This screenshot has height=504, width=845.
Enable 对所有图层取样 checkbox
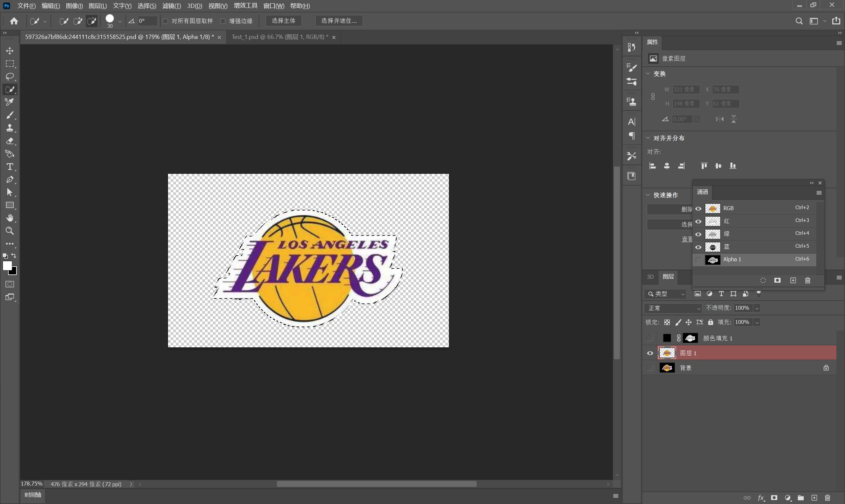click(x=165, y=21)
